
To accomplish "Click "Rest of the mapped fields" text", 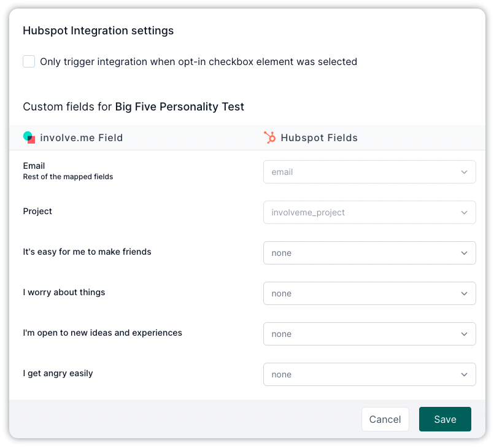I will [68, 177].
